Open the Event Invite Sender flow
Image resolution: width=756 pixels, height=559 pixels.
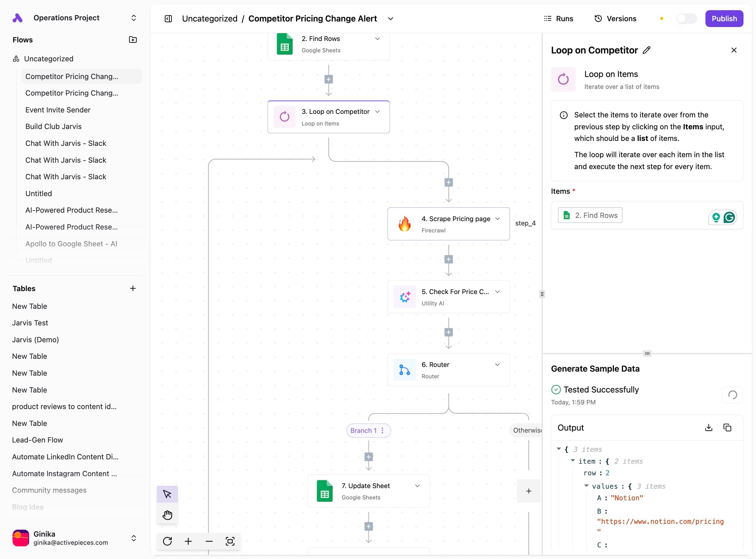tap(58, 110)
